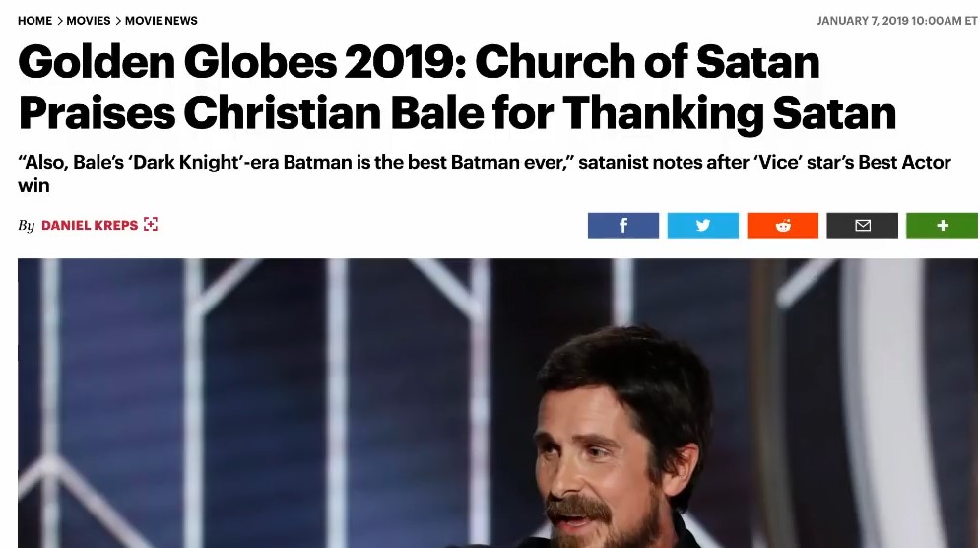Click the word "win" ending the subheadline
The width and height of the screenshot is (980, 548).
coord(33,185)
